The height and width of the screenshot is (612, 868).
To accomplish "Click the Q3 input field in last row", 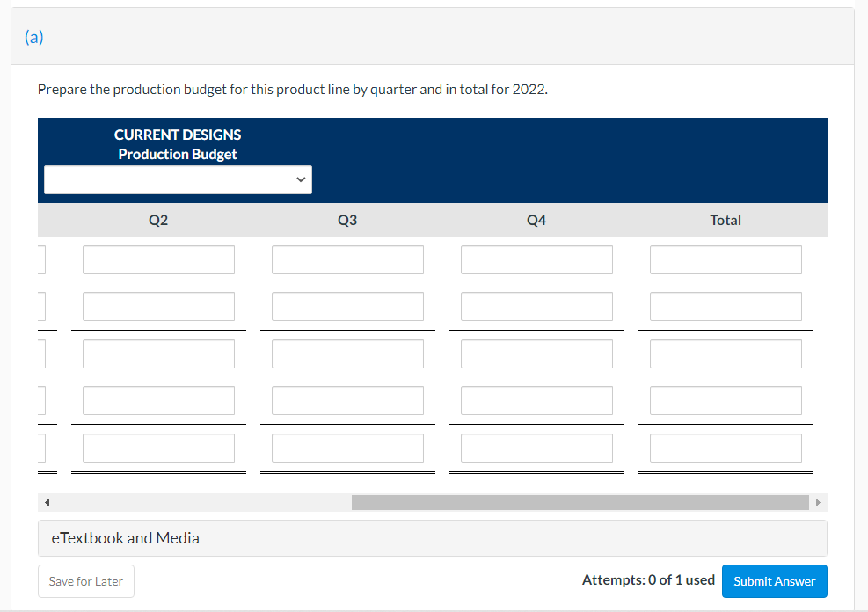I will tap(347, 448).
